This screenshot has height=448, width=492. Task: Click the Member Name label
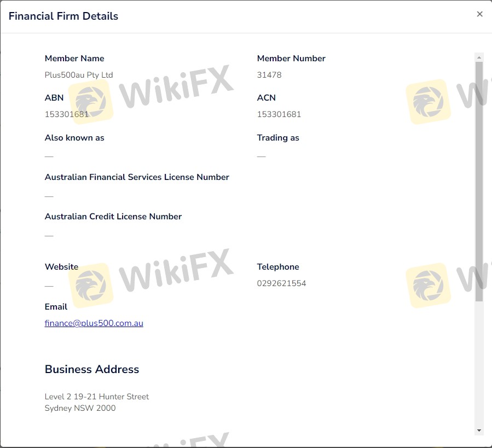tap(74, 59)
